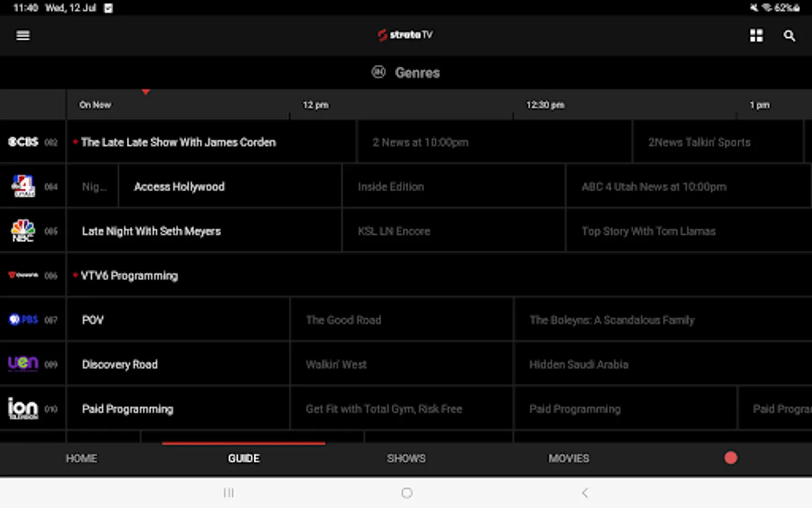Select Hidden Saudi Arabia program
Screen dimensions: 812x508
pyautogui.click(x=663, y=364)
